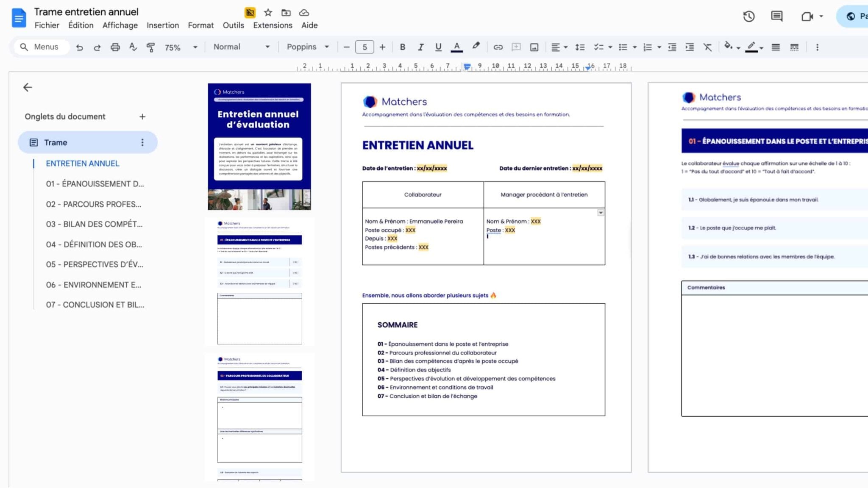Click the Undo arrow icon

point(79,47)
